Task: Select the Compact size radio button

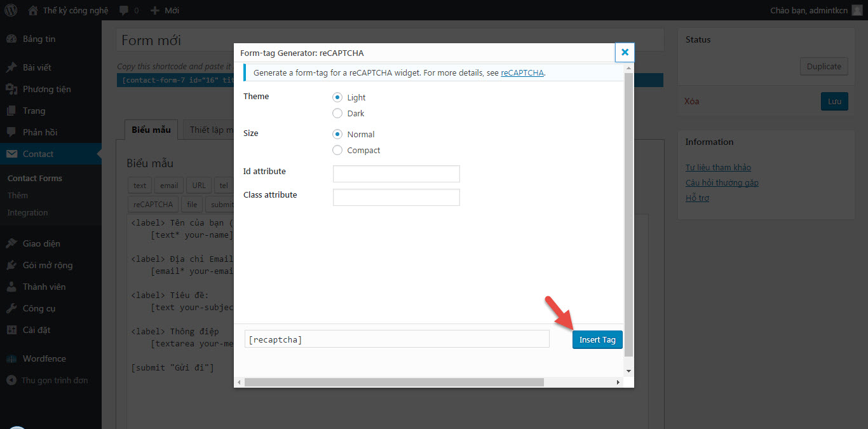Action: coord(337,150)
